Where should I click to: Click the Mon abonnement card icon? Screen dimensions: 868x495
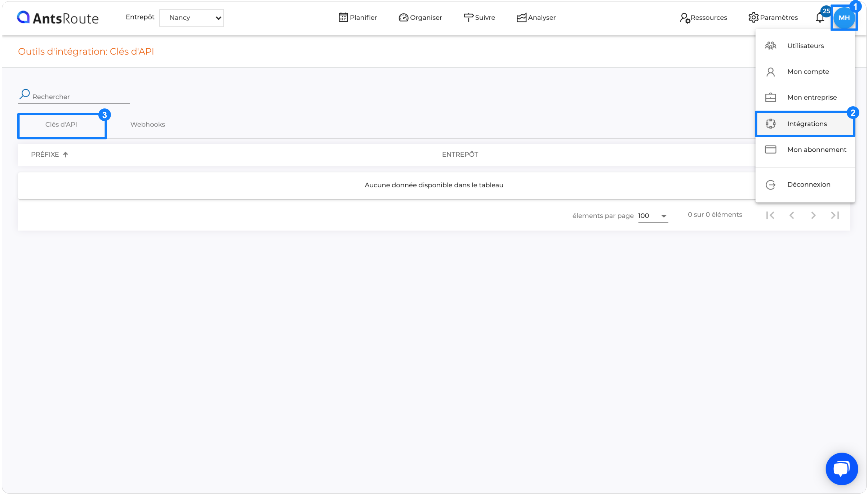[x=770, y=150]
